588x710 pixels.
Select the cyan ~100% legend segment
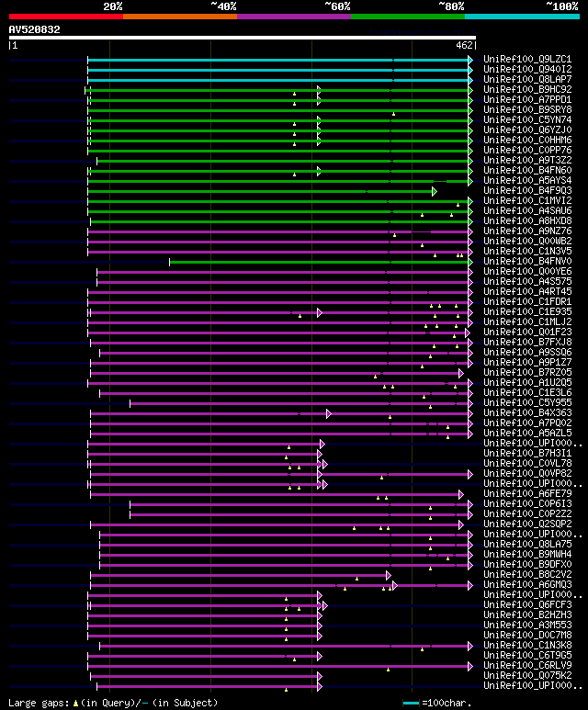pyautogui.click(x=523, y=17)
